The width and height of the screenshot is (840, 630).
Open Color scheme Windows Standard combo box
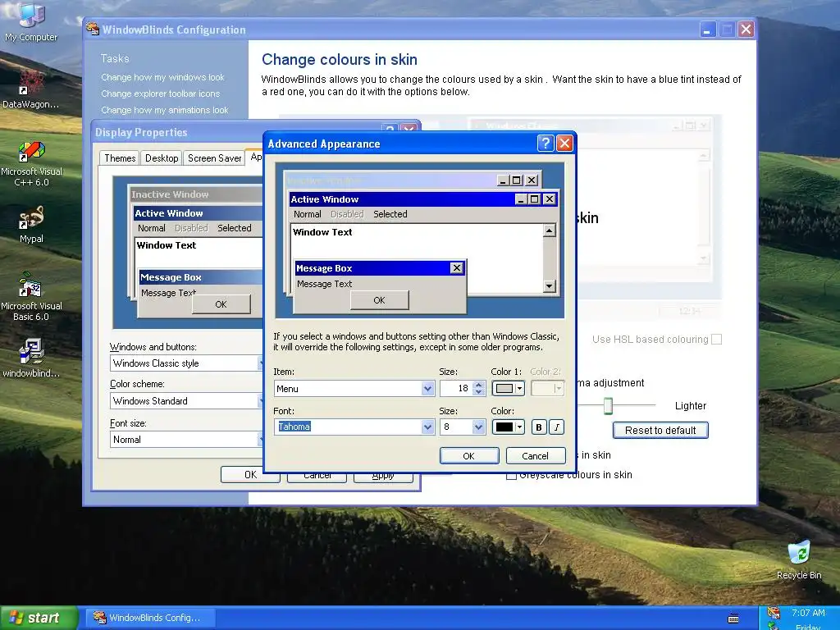point(185,400)
